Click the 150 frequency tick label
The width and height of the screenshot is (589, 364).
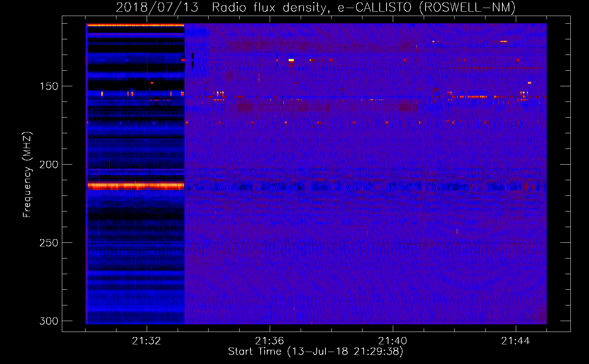[49, 86]
